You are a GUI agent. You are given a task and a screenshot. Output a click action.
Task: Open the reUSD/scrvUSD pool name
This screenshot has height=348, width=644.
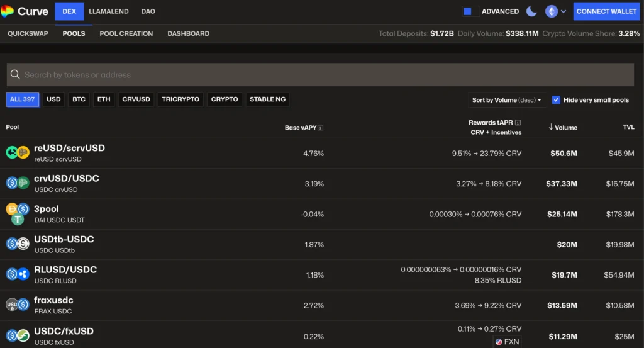click(69, 148)
